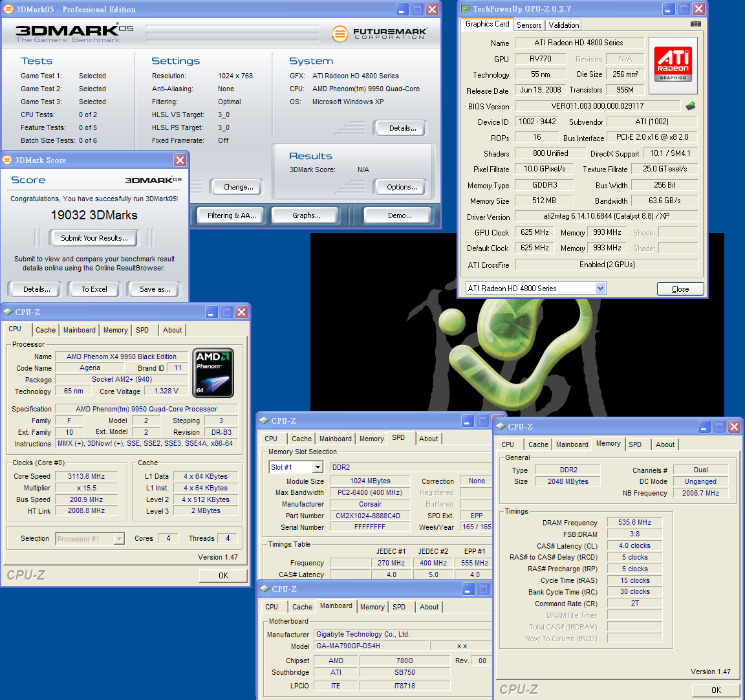
Task: Click the TechPowerUp GPU-Z title bar icon
Action: click(x=465, y=9)
